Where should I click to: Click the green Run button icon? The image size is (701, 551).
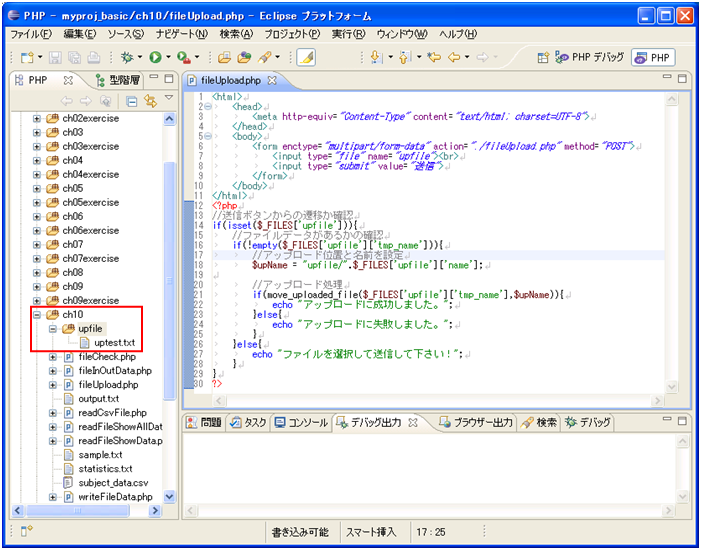[156, 58]
